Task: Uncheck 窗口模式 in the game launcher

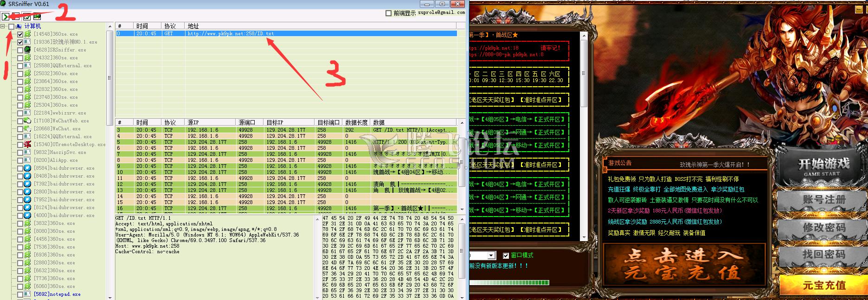Action: pyautogui.click(x=506, y=255)
